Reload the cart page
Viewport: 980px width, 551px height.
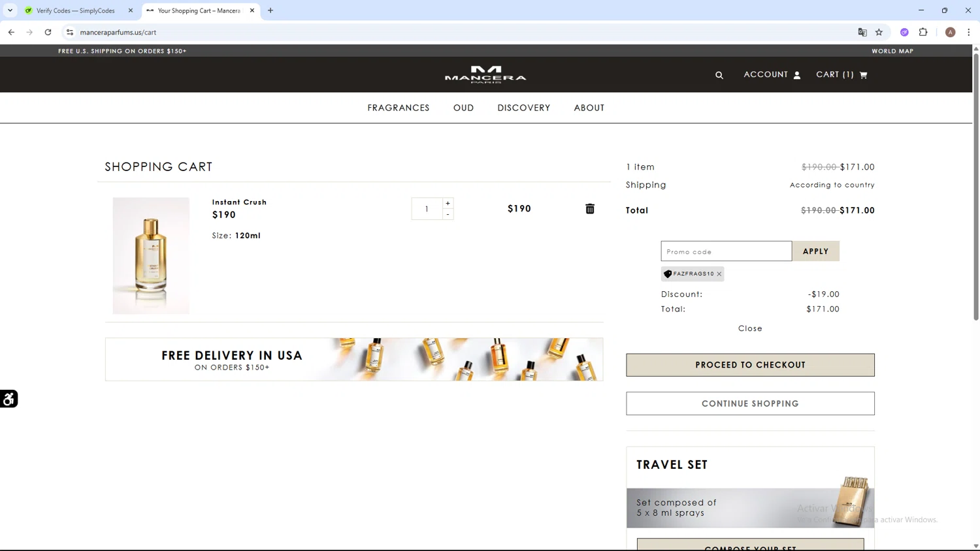[x=48, y=32]
